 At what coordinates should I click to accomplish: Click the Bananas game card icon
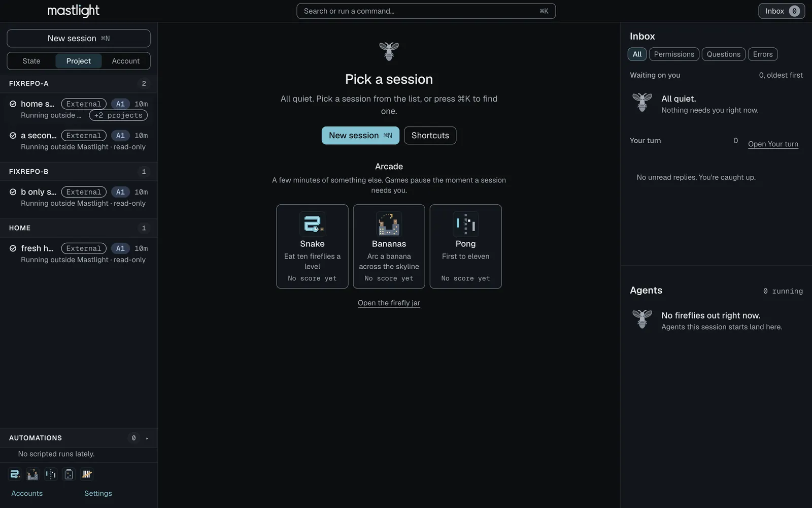(x=389, y=224)
